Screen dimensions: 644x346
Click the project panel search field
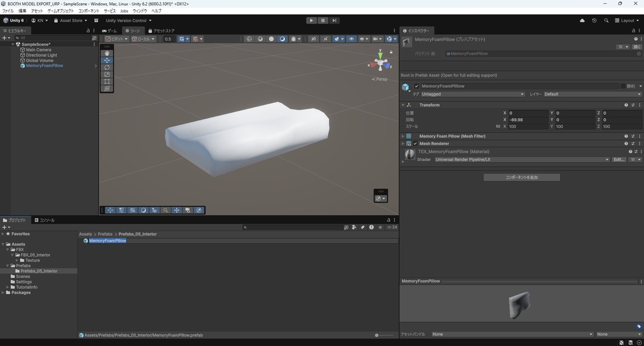coord(292,227)
